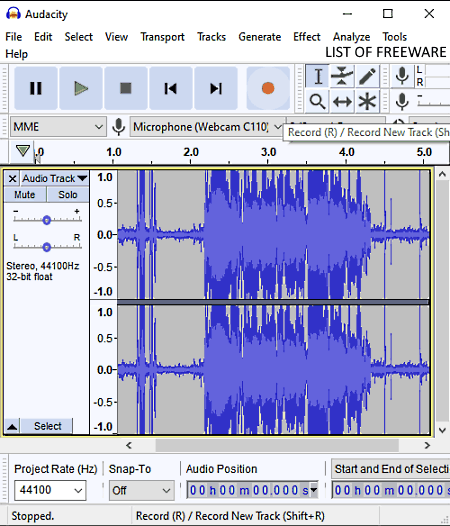Open the Snap-To Off dropdown
Screen dimensions: 450x526
click(x=142, y=490)
